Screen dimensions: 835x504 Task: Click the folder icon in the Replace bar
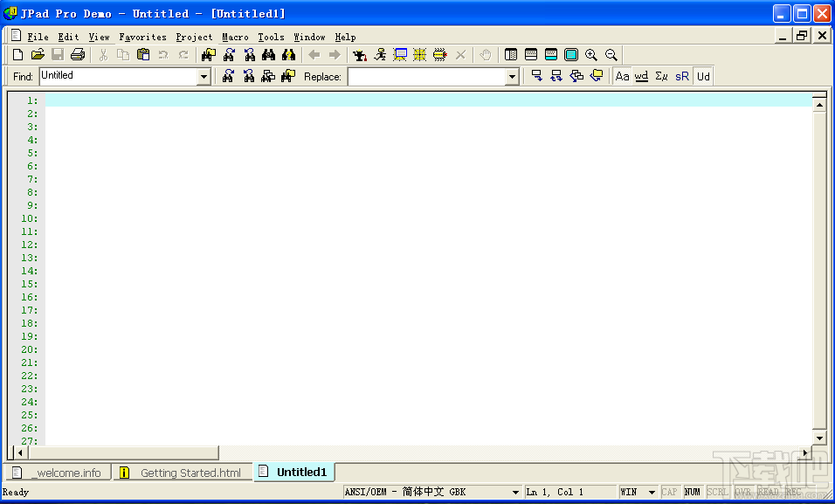tap(597, 76)
